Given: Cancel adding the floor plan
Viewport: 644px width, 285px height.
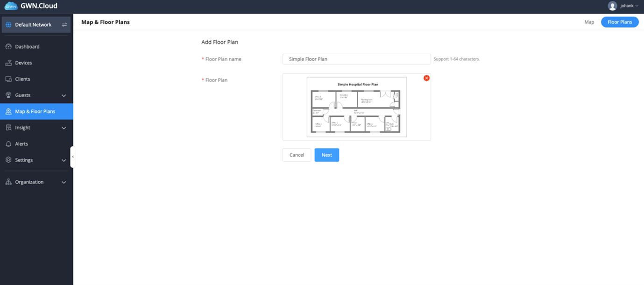Looking at the screenshot, I should [297, 155].
